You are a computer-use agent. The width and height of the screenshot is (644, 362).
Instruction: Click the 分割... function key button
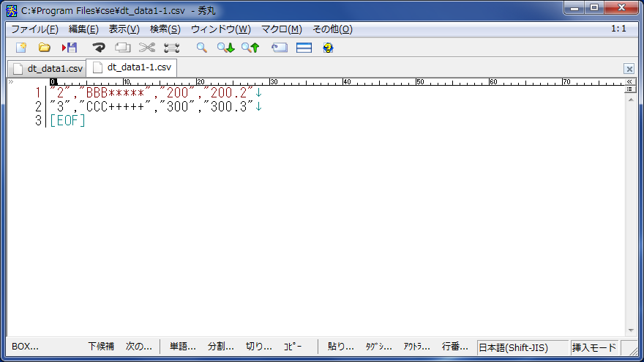tap(220, 347)
